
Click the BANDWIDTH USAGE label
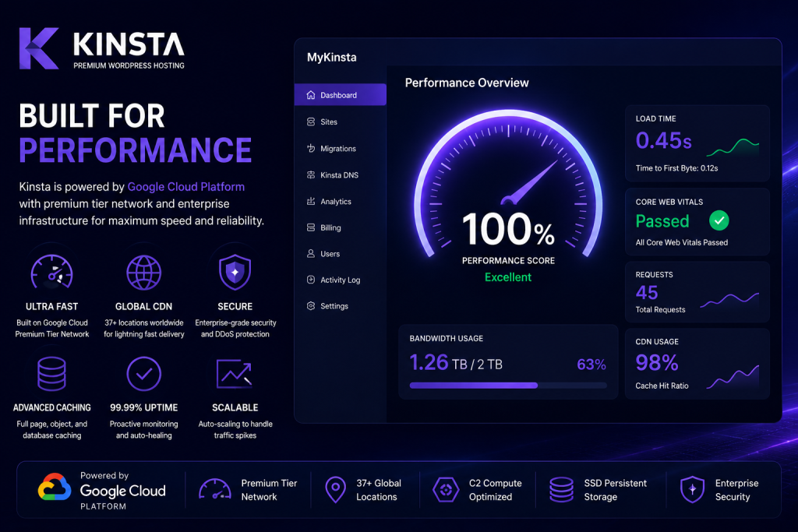tap(447, 338)
